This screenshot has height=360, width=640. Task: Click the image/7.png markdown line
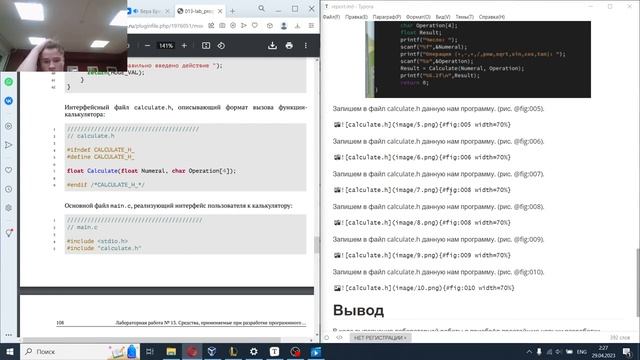(422, 190)
